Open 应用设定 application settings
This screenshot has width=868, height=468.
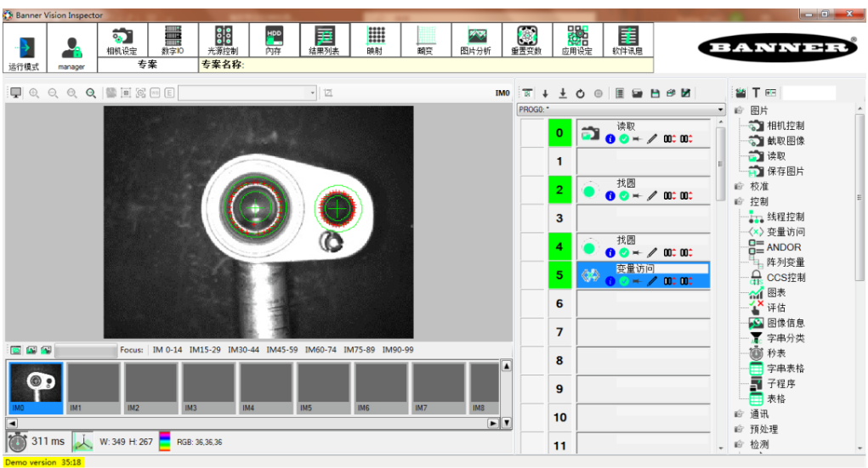coord(577,41)
